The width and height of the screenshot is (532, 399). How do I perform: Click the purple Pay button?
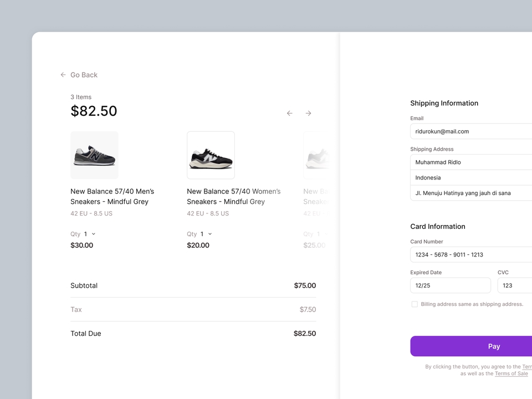[471, 346]
